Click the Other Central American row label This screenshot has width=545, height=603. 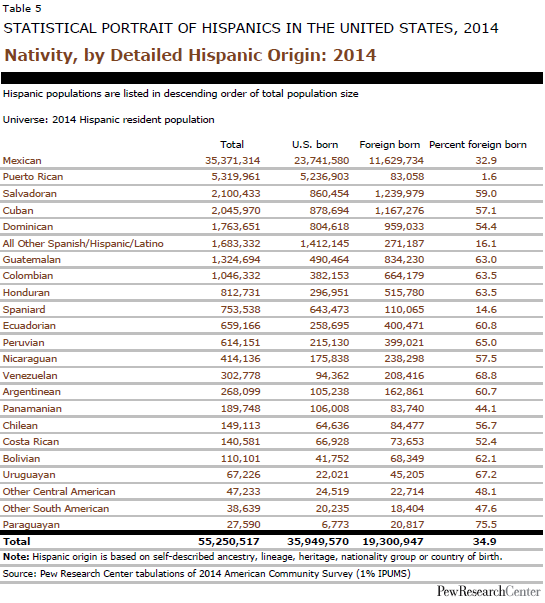(x=59, y=491)
